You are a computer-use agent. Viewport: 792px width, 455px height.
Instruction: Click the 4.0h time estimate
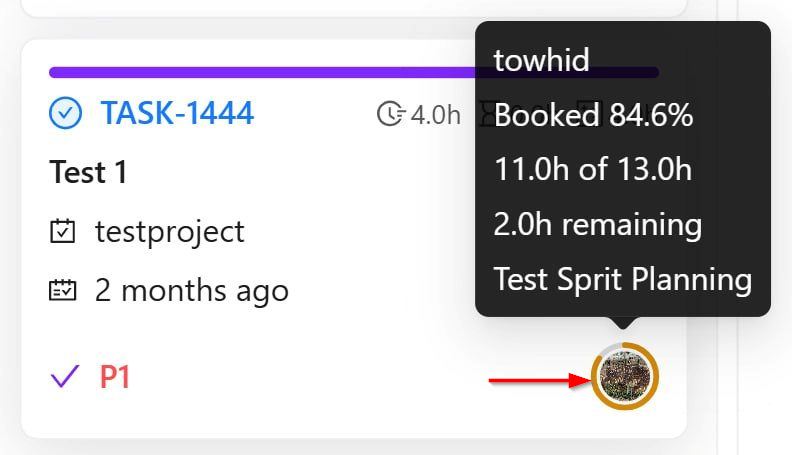point(435,115)
